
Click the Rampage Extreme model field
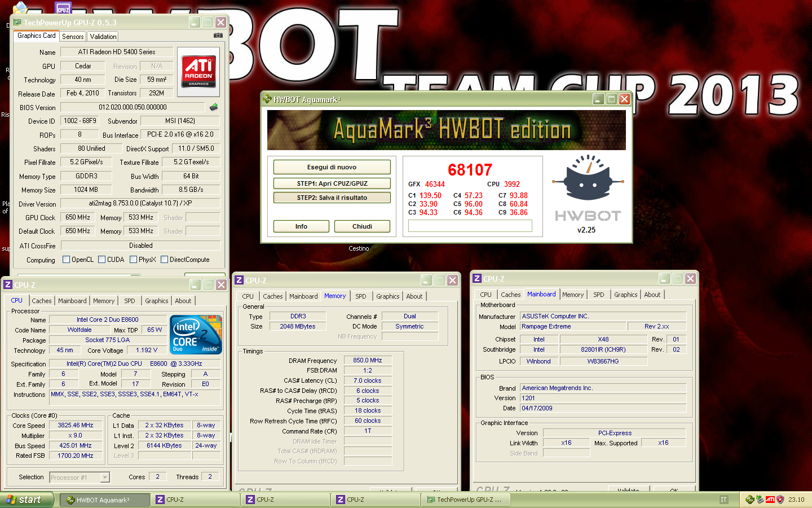pos(572,326)
